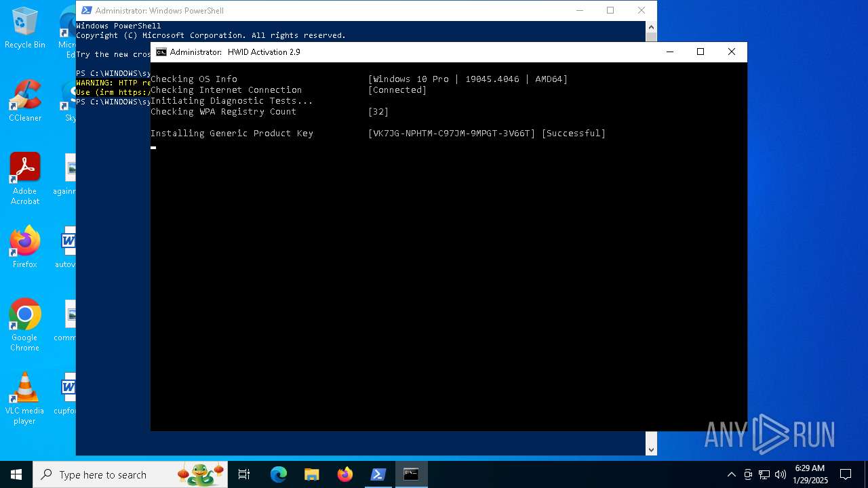Open the Recycle Bin desktop icon
The width and height of the screenshot is (868, 488).
(x=25, y=28)
